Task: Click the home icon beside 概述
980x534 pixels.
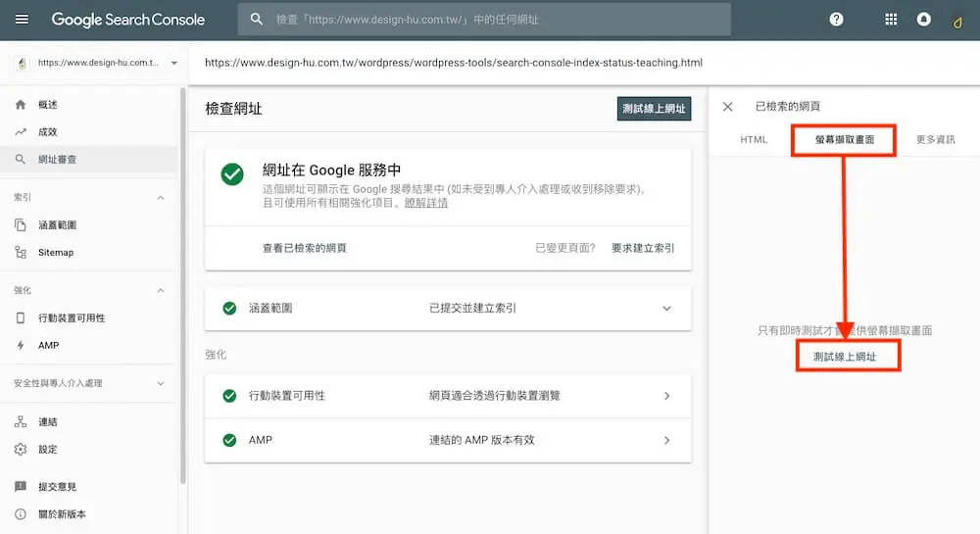Action: pos(21,104)
